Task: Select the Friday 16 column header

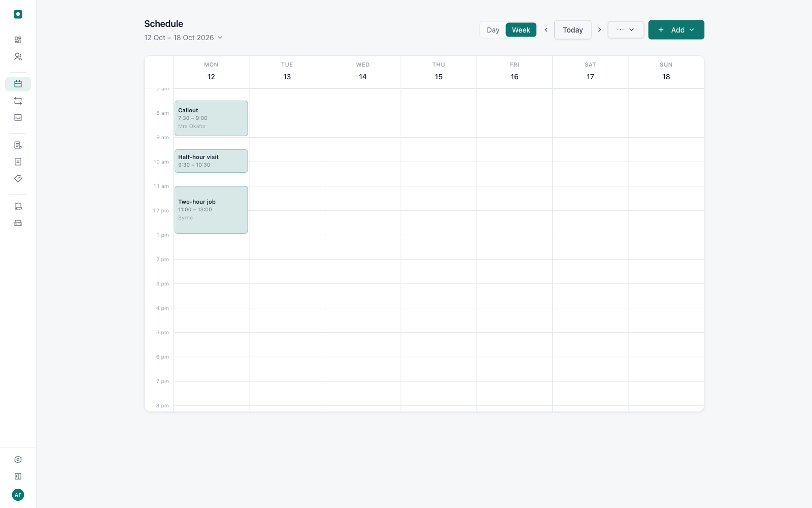Action: (x=515, y=72)
